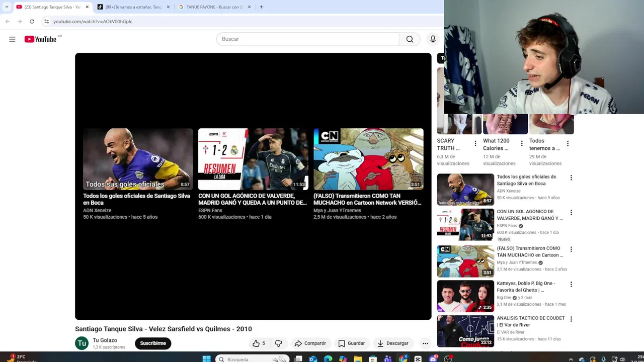Open the El VAR de River channel text

(x=511, y=332)
